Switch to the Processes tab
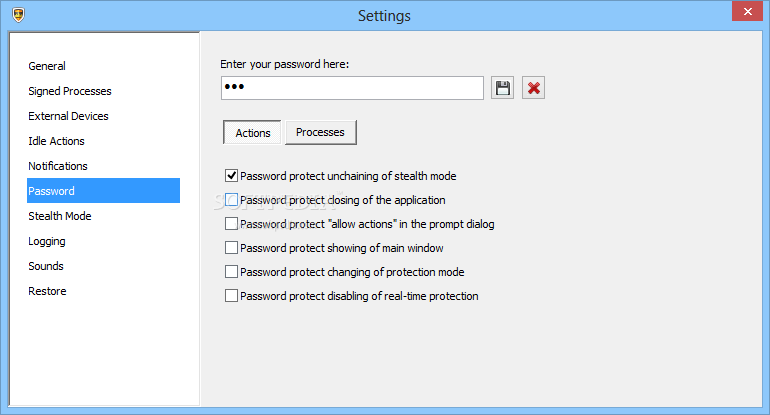 [321, 132]
